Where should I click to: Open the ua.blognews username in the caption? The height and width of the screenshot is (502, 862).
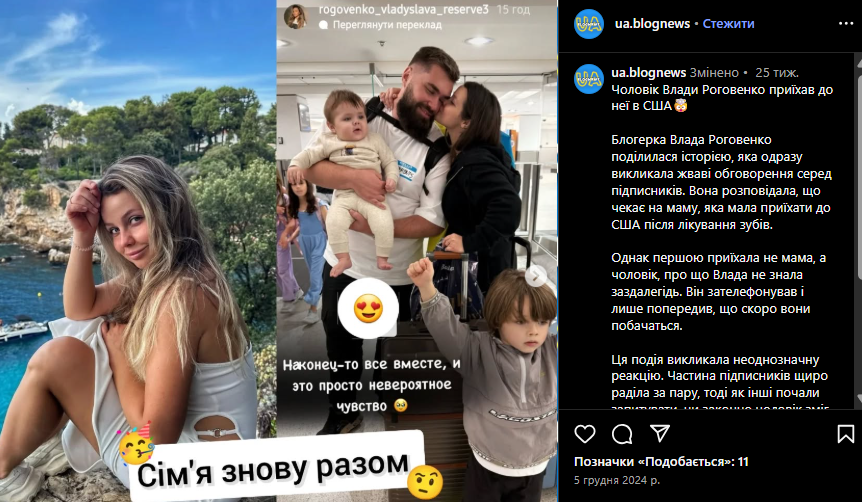click(x=649, y=73)
